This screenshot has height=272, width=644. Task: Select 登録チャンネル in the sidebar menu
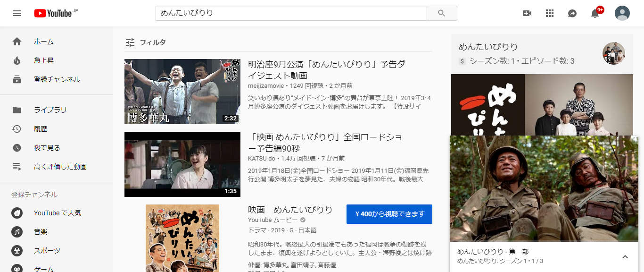[57, 79]
